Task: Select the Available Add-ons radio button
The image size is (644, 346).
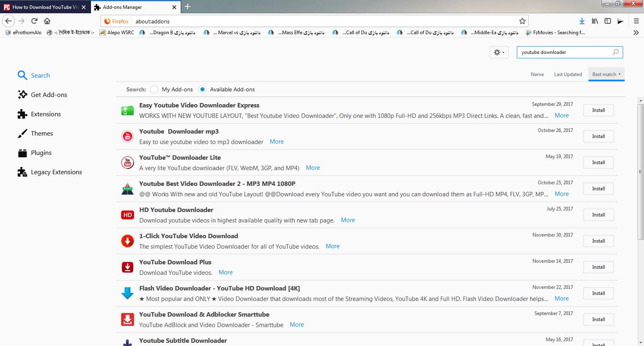Action: [202, 89]
